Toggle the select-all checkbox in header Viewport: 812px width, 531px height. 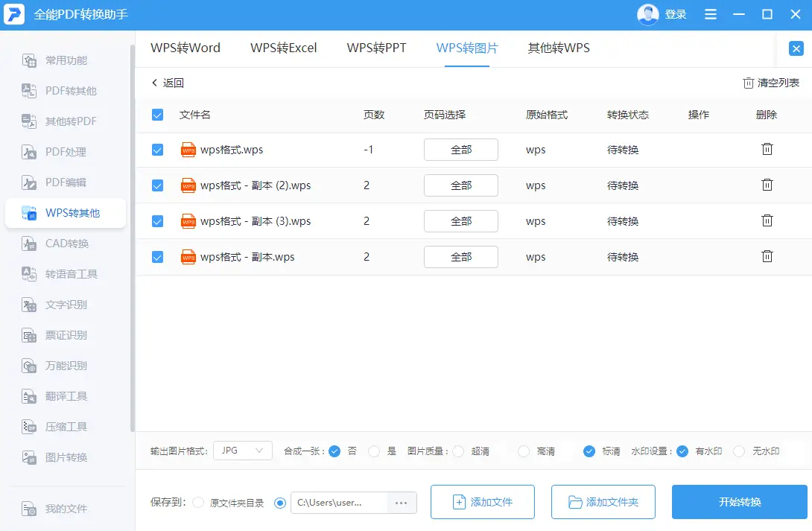[x=157, y=115]
